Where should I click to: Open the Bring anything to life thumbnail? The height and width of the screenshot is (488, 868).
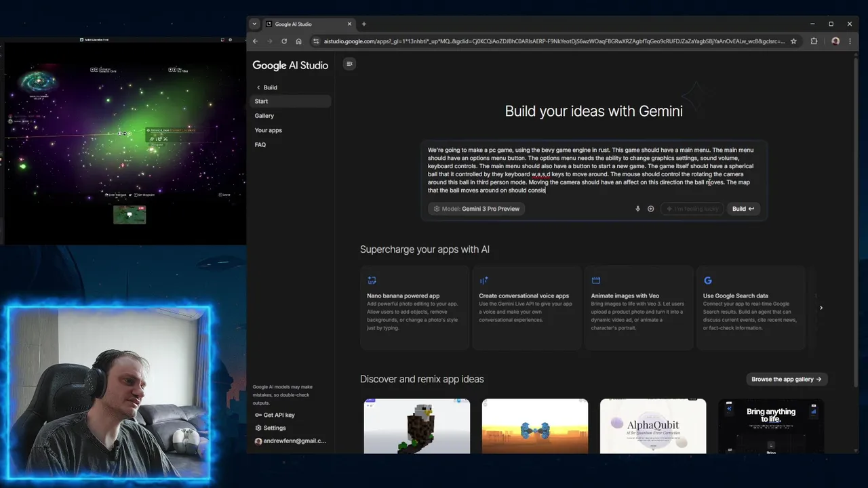[771, 426]
